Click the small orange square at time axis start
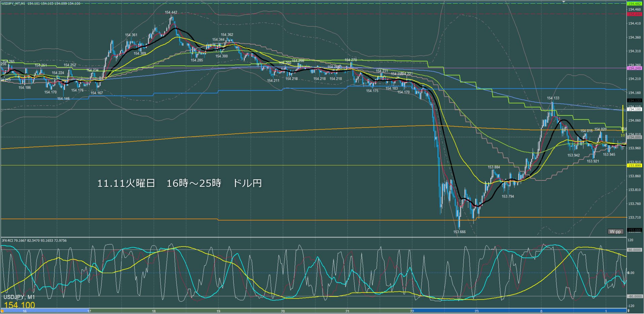Screen dimensions: 644x314 (x=2, y=311)
